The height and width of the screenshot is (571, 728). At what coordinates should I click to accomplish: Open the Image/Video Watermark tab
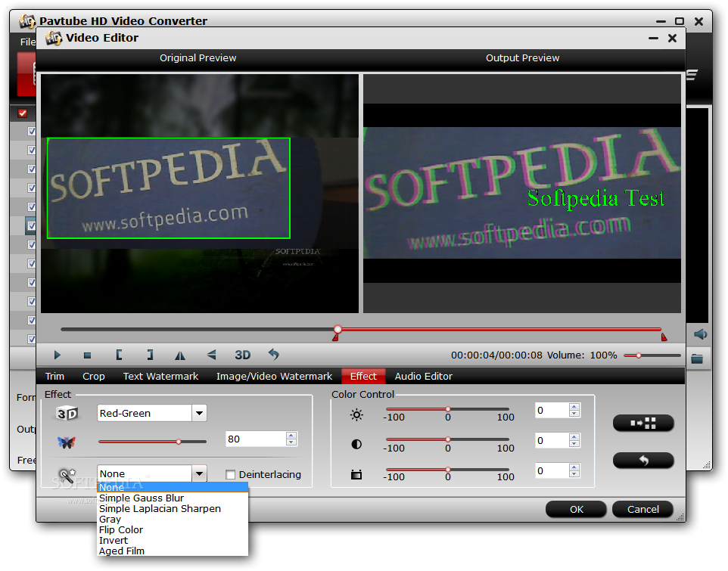(275, 376)
